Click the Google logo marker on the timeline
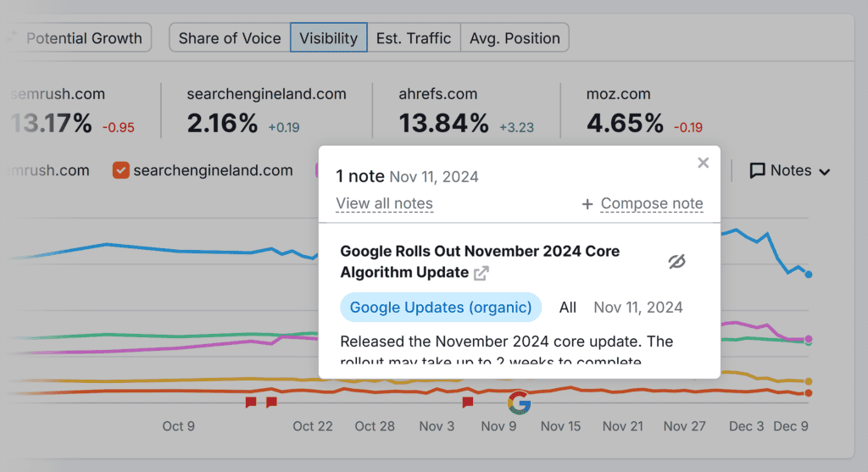Screen dimensions: 868x472 519,403
